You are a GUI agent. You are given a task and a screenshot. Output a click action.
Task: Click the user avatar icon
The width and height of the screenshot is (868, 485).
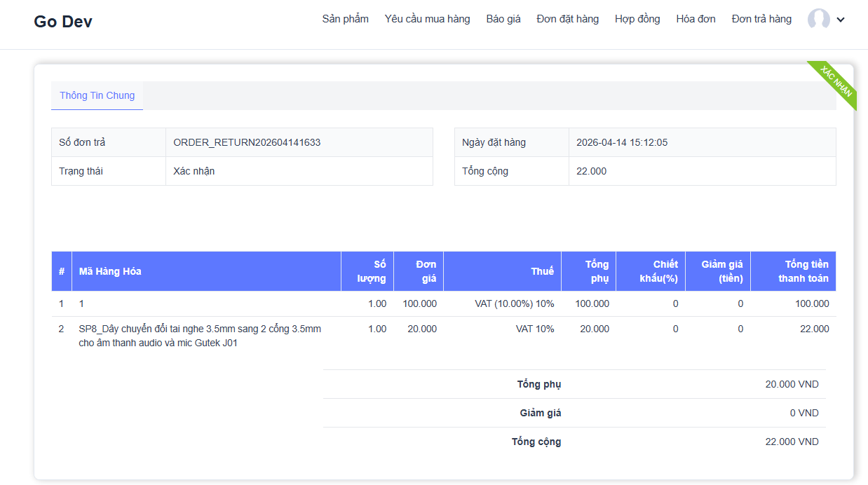(818, 20)
